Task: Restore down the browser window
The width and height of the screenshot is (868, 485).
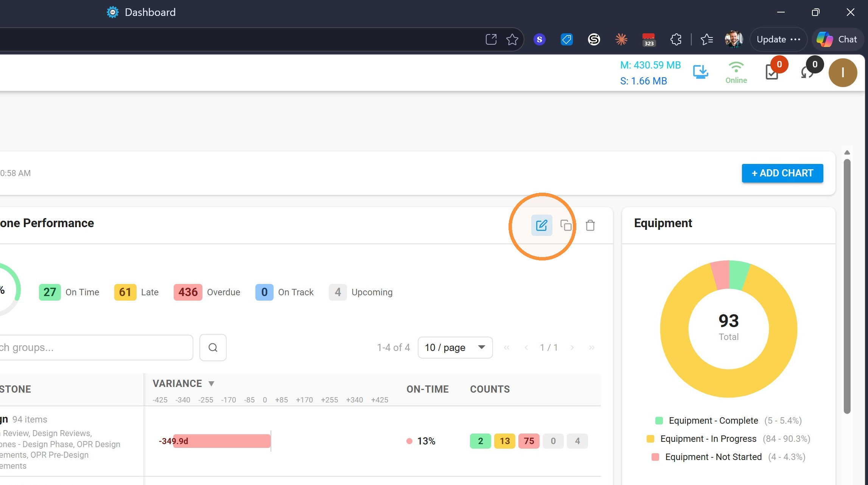Action: coord(815,12)
